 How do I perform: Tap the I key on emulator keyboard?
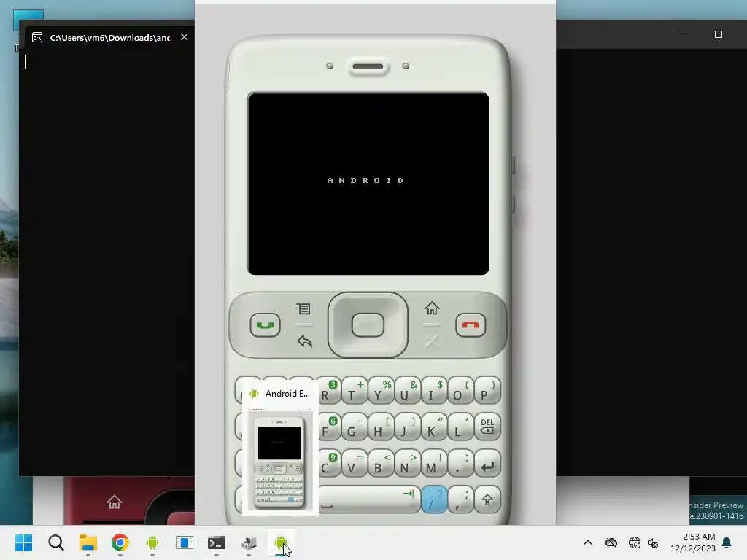434,391
